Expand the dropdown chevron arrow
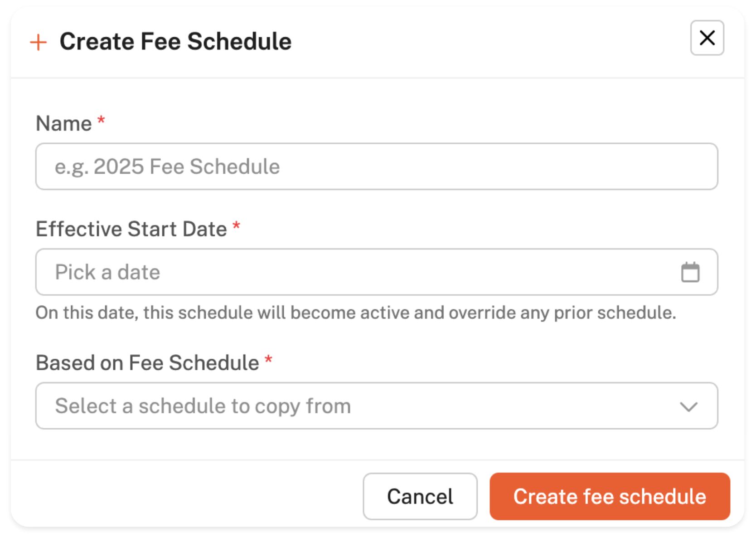This screenshot has width=756, height=538. (x=688, y=406)
